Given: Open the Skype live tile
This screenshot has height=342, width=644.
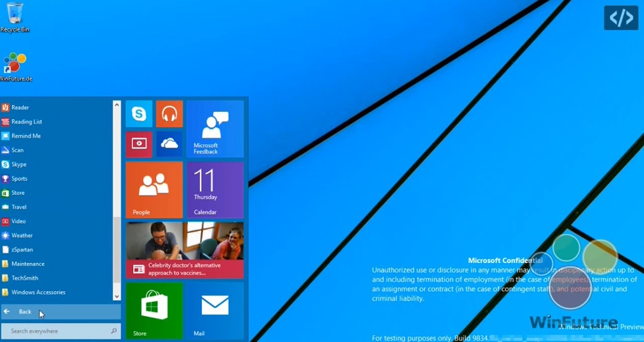Looking at the screenshot, I should coord(139,114).
